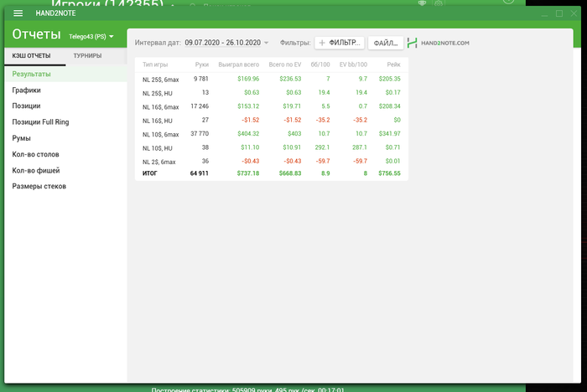Open the hamburger menu icon
The width and height of the screenshot is (587, 392).
(x=18, y=13)
